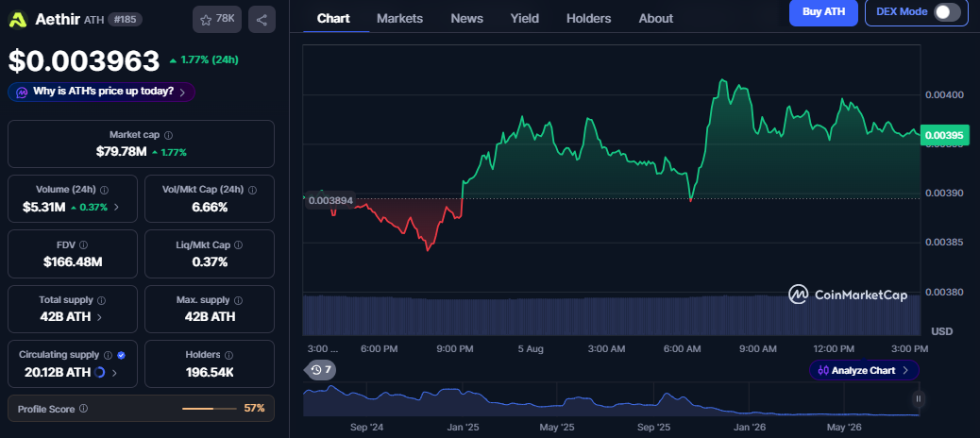Open the News tab
Viewport: 980px width, 438px height.
(x=467, y=18)
